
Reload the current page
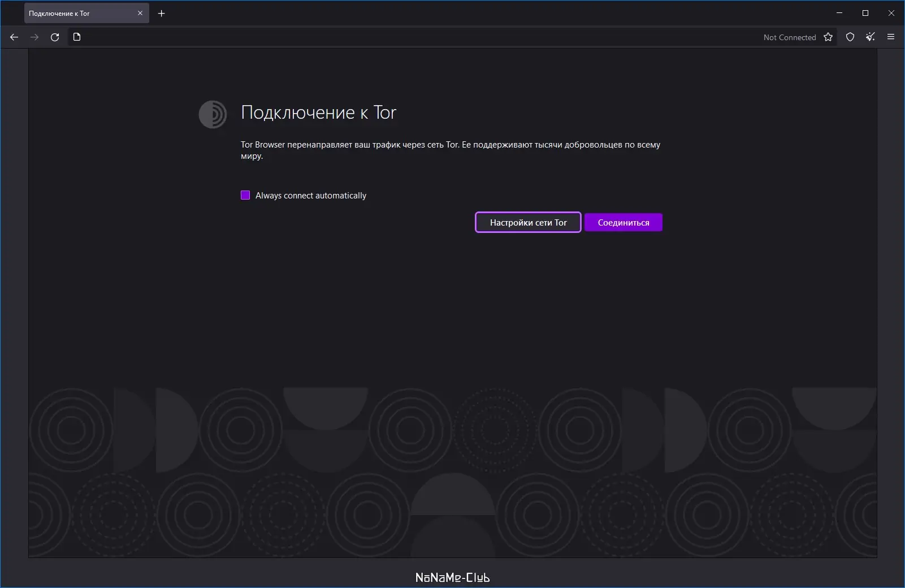click(55, 37)
